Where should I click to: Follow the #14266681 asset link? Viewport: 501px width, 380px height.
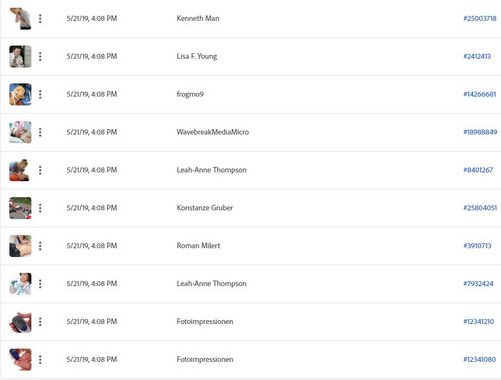(480, 94)
